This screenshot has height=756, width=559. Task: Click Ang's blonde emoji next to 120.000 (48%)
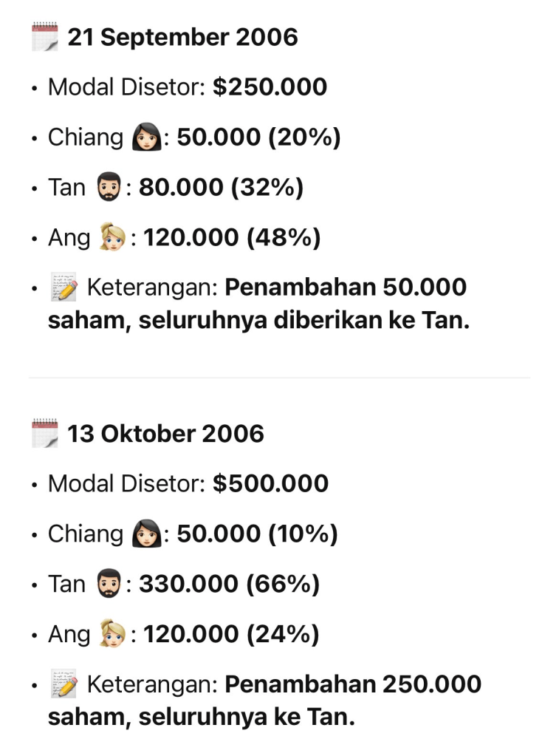114,238
